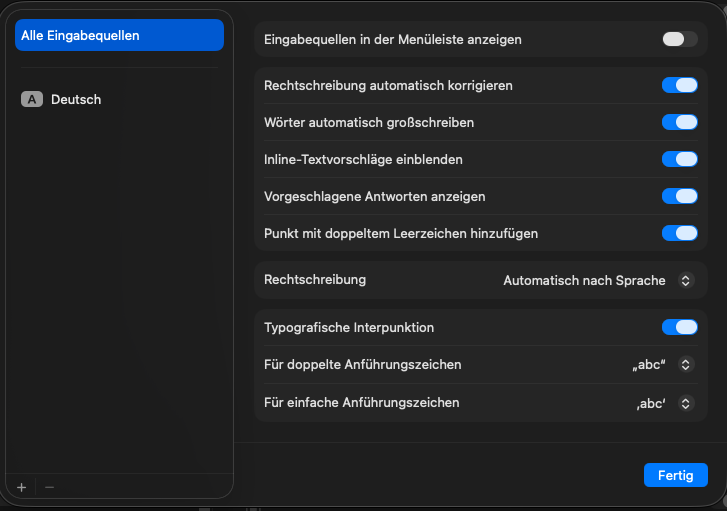Click the minus icon to remove input source

click(x=49, y=487)
